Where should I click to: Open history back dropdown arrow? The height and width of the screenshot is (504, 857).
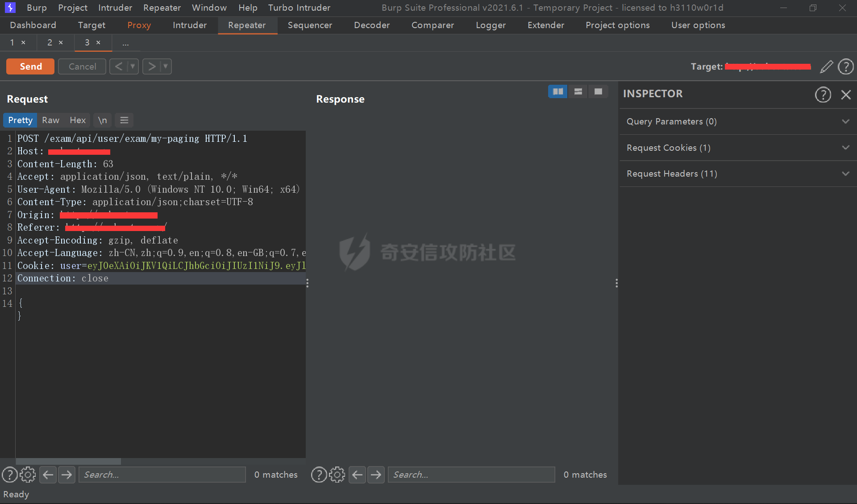(133, 66)
